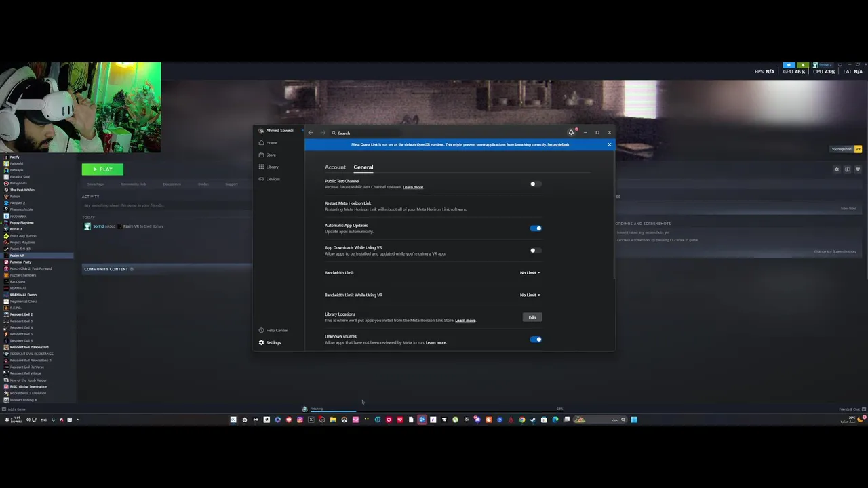This screenshot has width=868, height=488.
Task: Open Library in Meta Horizon Link sidebar
Action: click(269, 167)
